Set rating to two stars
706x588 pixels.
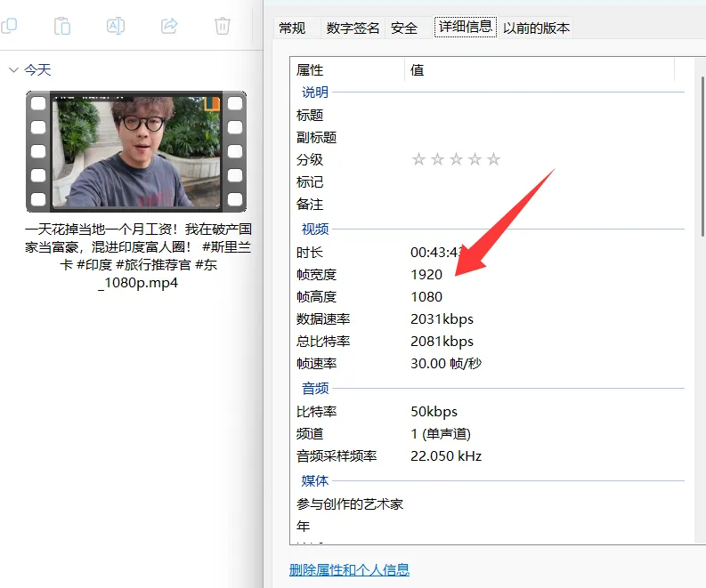click(x=438, y=159)
